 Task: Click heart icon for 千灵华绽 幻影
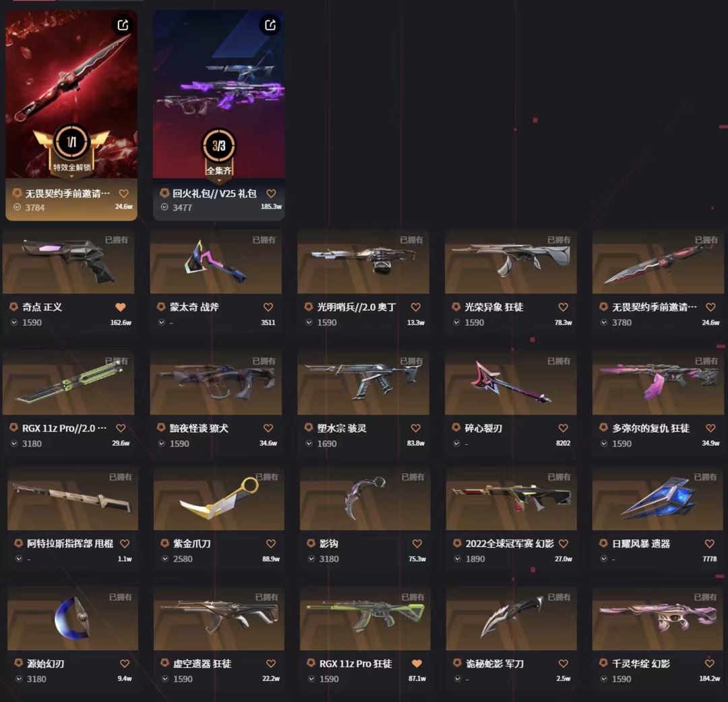click(709, 664)
